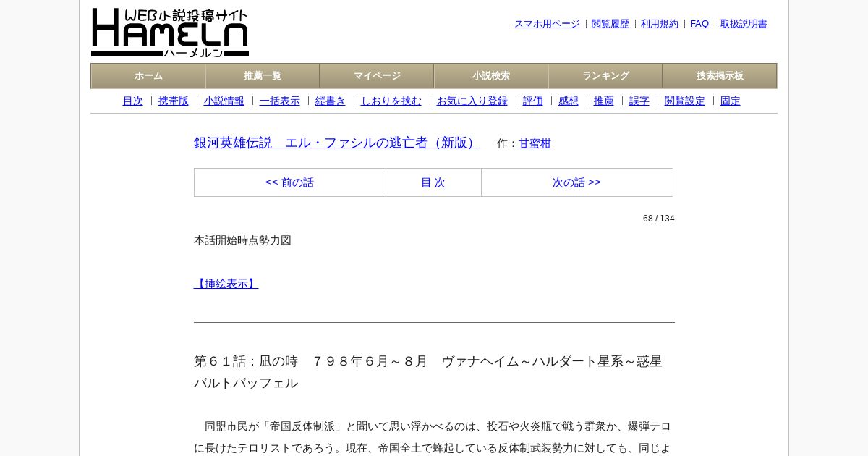Image resolution: width=868 pixels, height=456 pixels.
Task: Go to next chapter 次の話 >>
Action: (577, 182)
